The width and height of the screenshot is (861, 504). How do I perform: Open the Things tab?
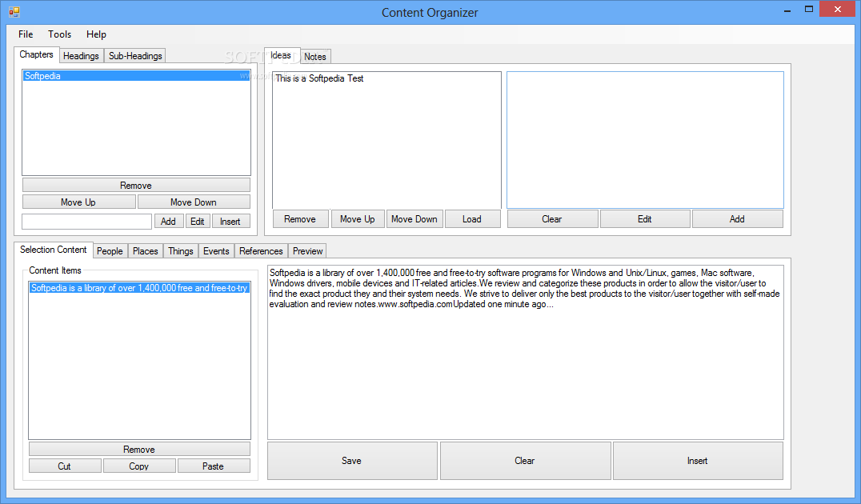click(181, 251)
